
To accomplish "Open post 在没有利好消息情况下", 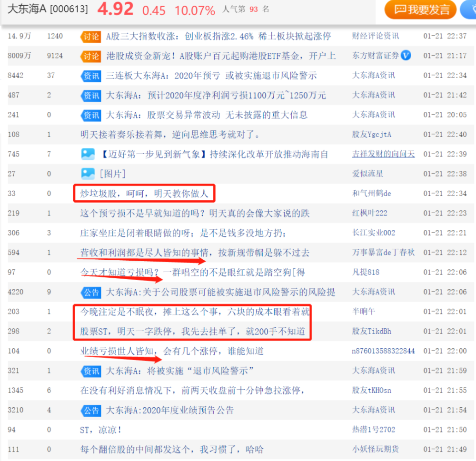I will (x=192, y=390).
